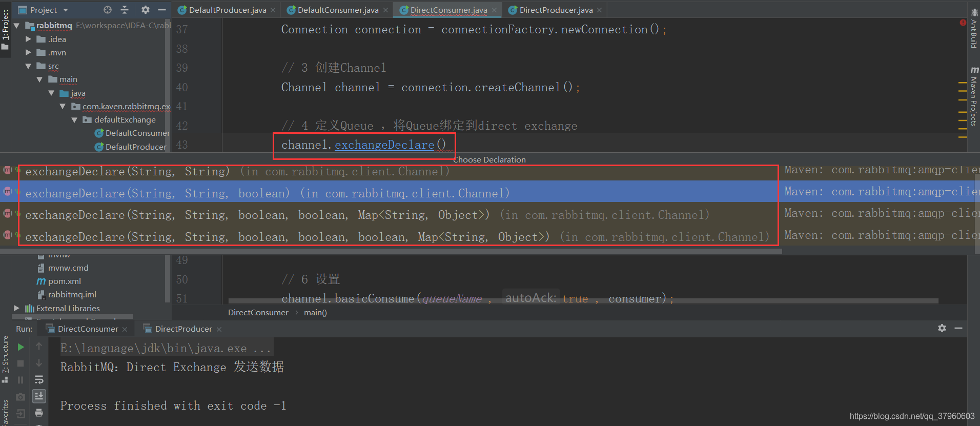Screen dimensions: 980x426
Task: Rerun DirectConsumer with green play button
Action: 21,347
